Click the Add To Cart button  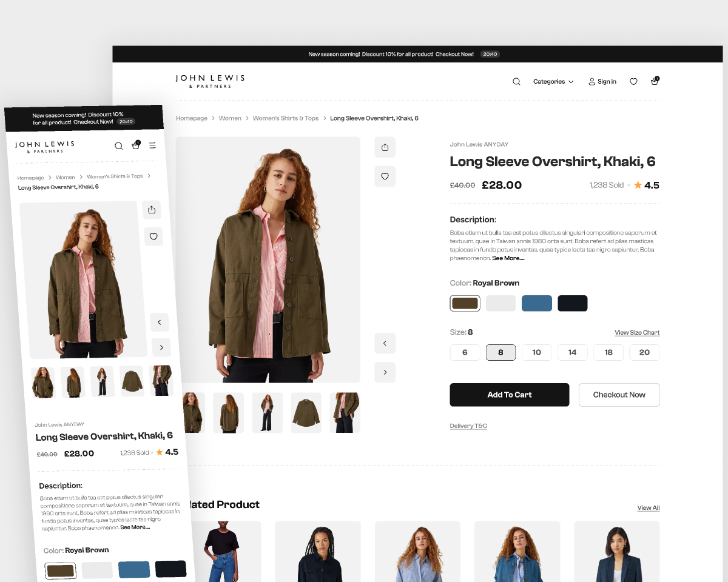pyautogui.click(x=509, y=395)
